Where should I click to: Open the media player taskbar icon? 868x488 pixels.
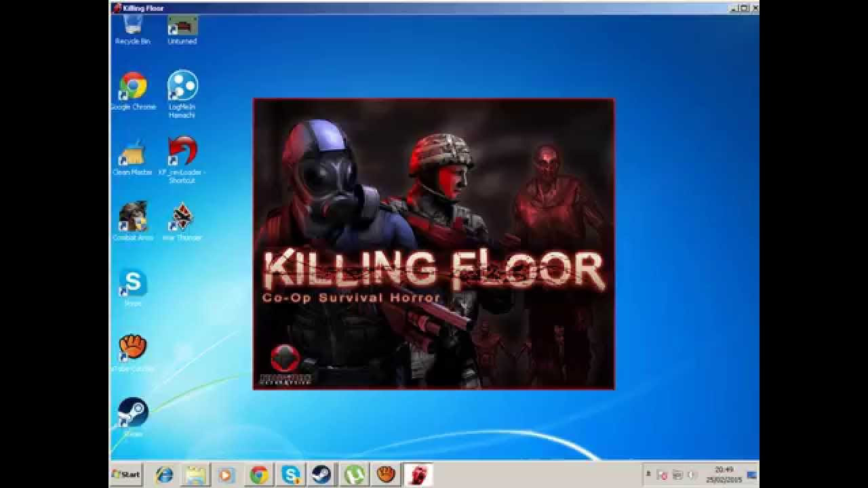coord(227,474)
